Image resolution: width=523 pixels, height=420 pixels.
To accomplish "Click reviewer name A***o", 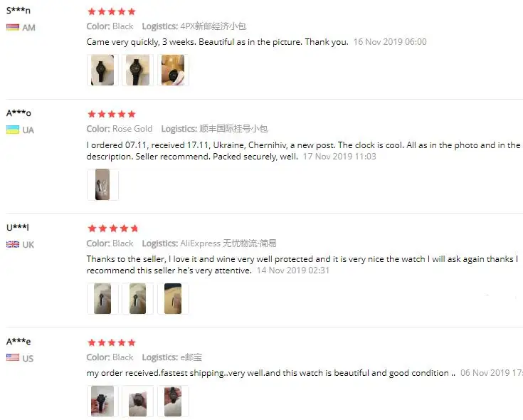I will (x=19, y=113).
